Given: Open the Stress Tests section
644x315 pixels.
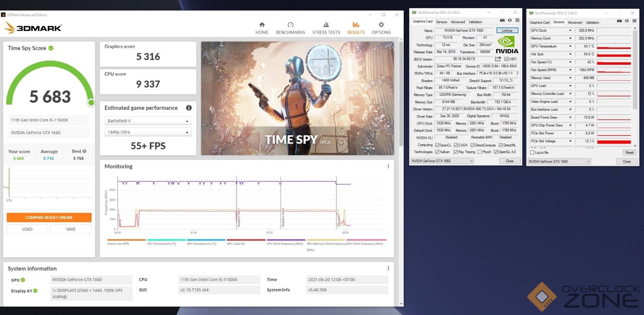Looking at the screenshot, I should (326, 28).
